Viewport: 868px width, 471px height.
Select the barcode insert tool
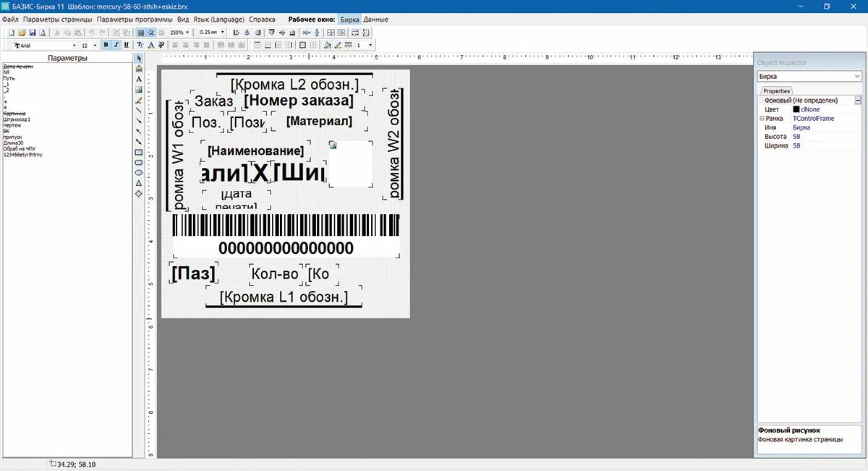138,68
